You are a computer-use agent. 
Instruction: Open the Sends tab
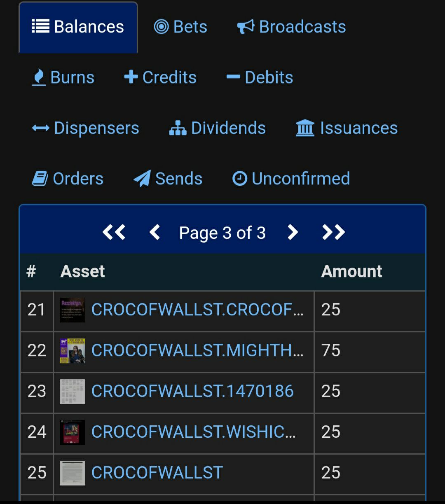point(168,179)
